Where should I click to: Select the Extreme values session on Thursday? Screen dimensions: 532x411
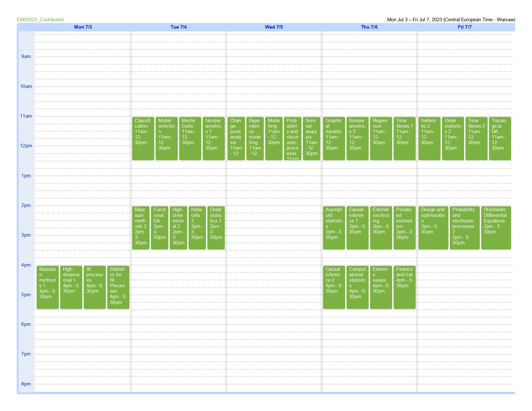381,287
